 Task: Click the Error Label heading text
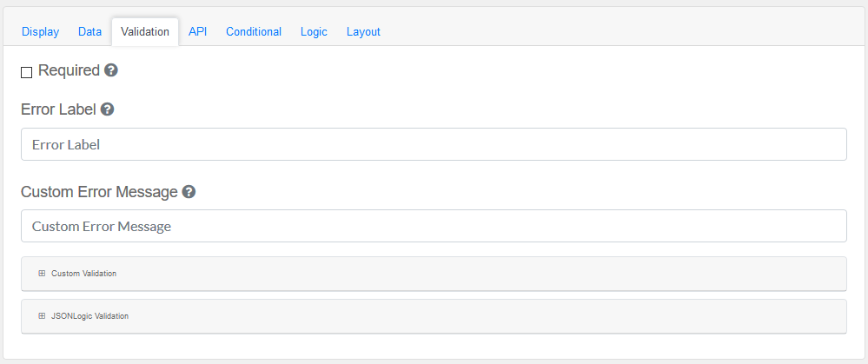[x=58, y=110]
